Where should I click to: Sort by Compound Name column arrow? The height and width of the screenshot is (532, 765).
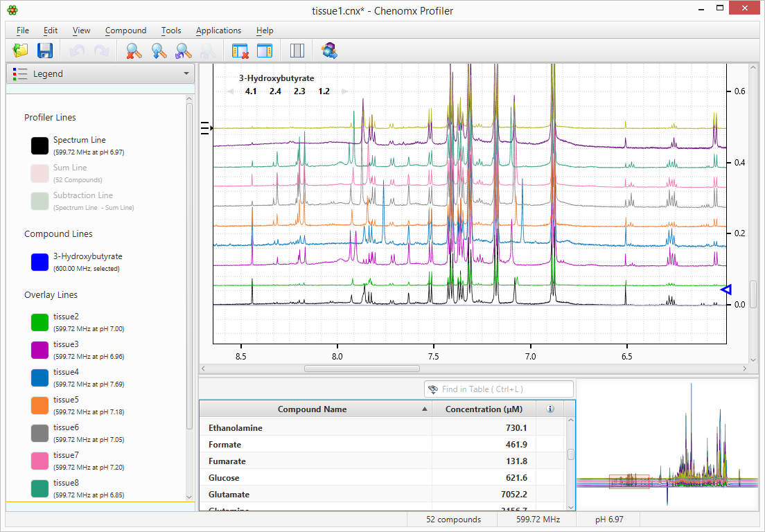tap(425, 409)
